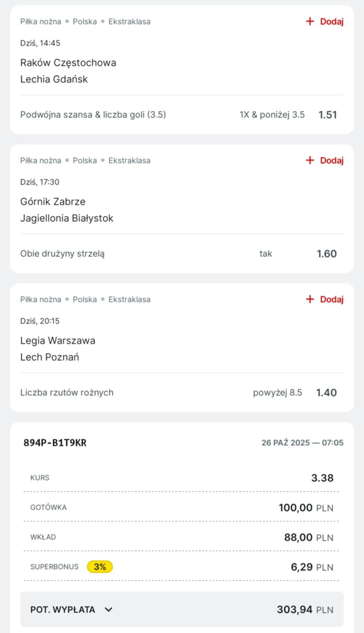Click Piłka nożna breadcrumb in third card

tap(41, 299)
